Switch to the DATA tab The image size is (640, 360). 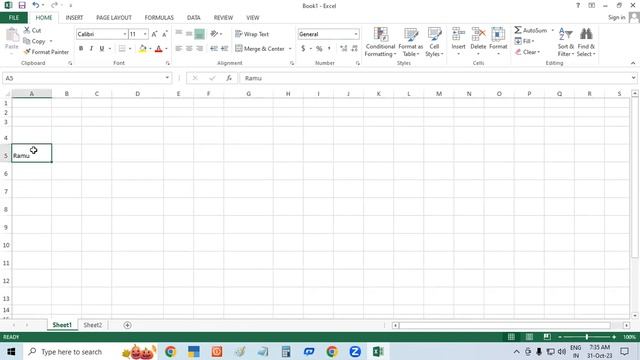(x=193, y=18)
